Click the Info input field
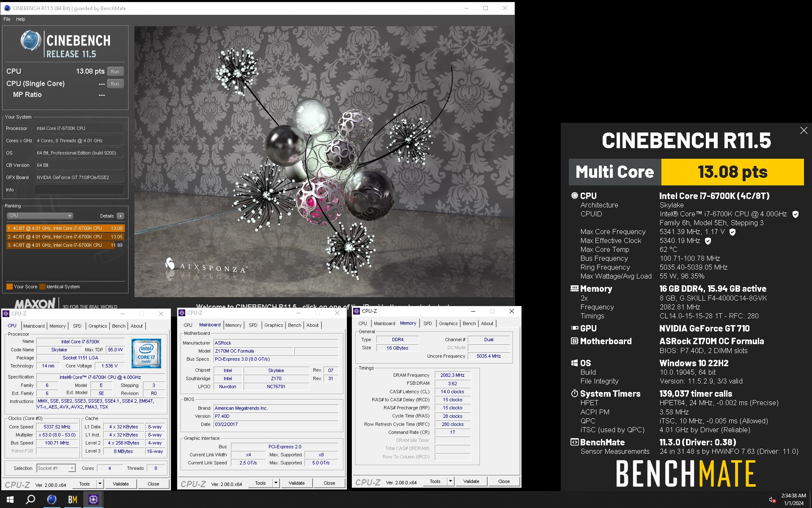Screen dimensions: 812x508 80,190
